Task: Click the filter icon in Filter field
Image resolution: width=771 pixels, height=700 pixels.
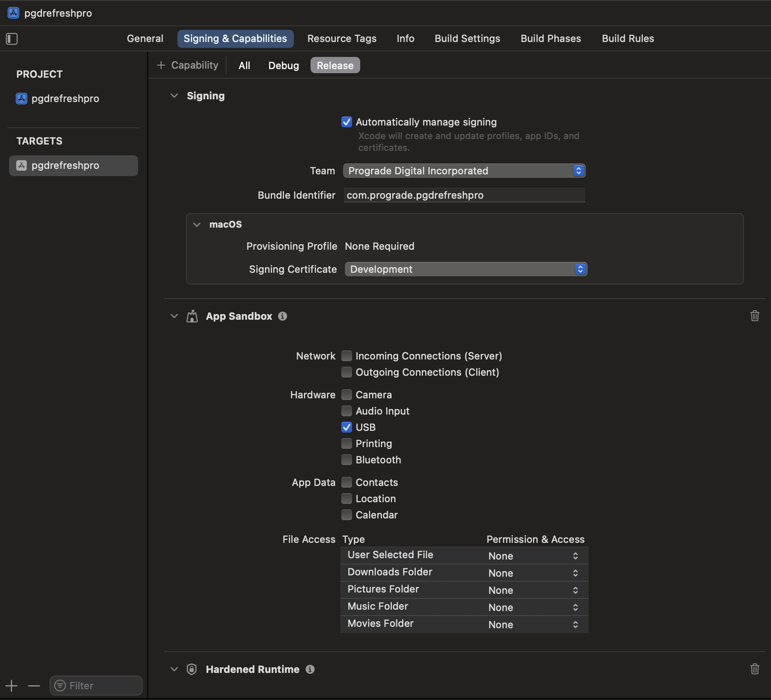Action: 60,686
